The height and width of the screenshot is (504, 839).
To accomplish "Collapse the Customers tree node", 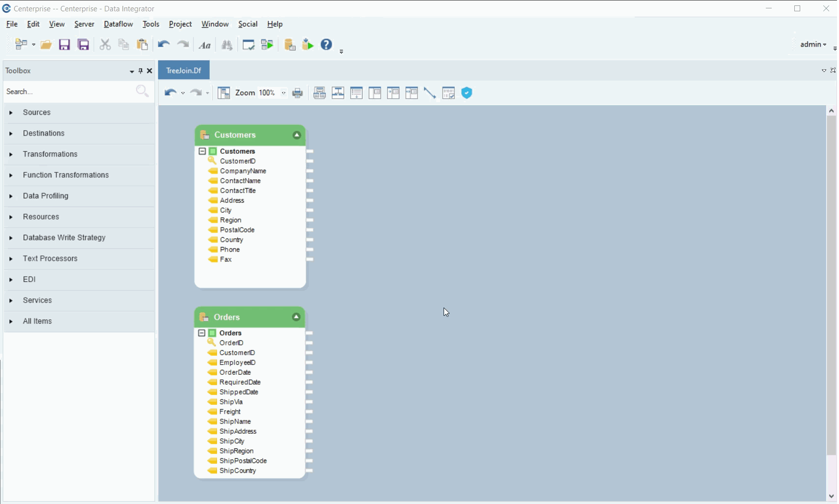I will click(202, 151).
